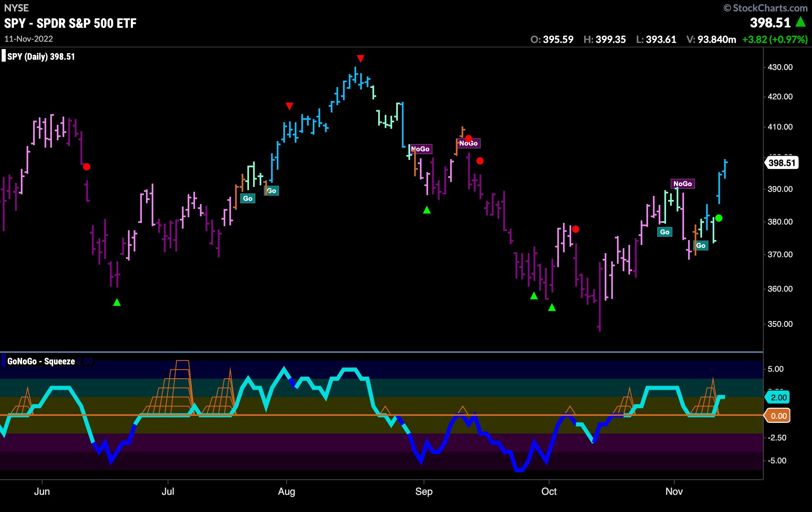
Task: Click the -5.00 oscillator axis label
Action: click(777, 460)
